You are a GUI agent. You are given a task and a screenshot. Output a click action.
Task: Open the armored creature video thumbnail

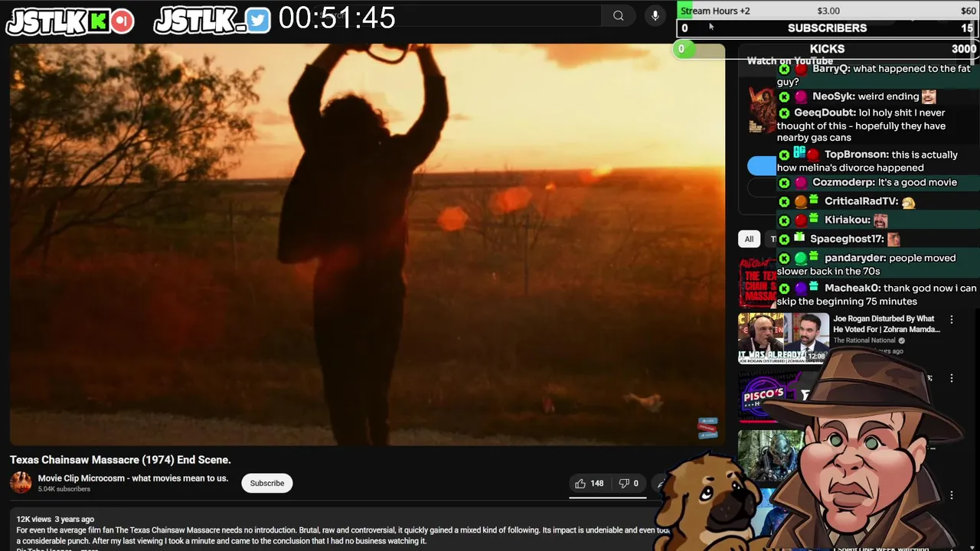(770, 455)
